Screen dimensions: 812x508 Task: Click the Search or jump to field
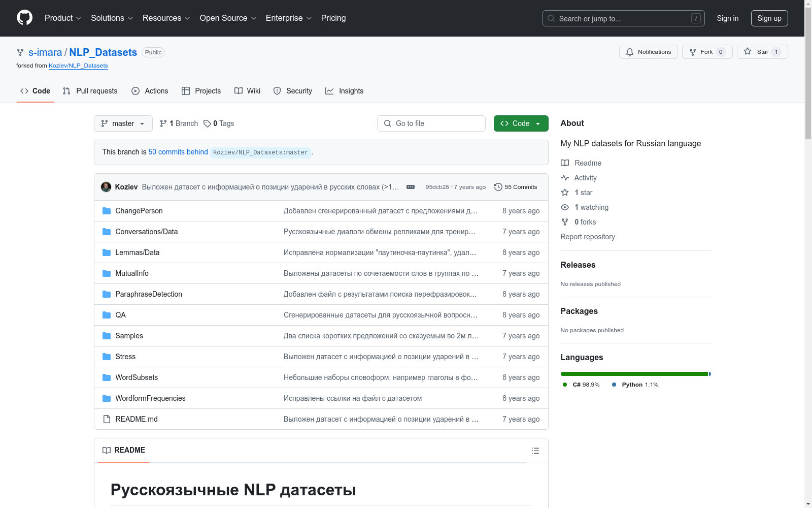624,18
